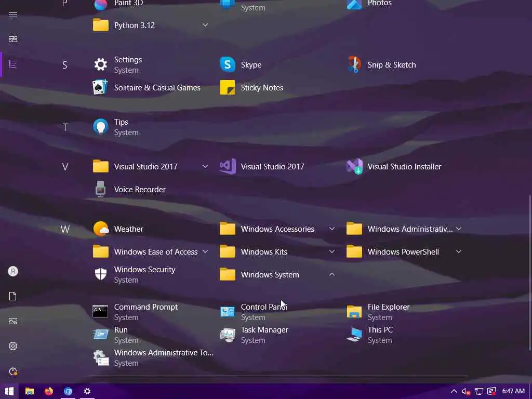Launch Command Prompt

(x=151, y=312)
